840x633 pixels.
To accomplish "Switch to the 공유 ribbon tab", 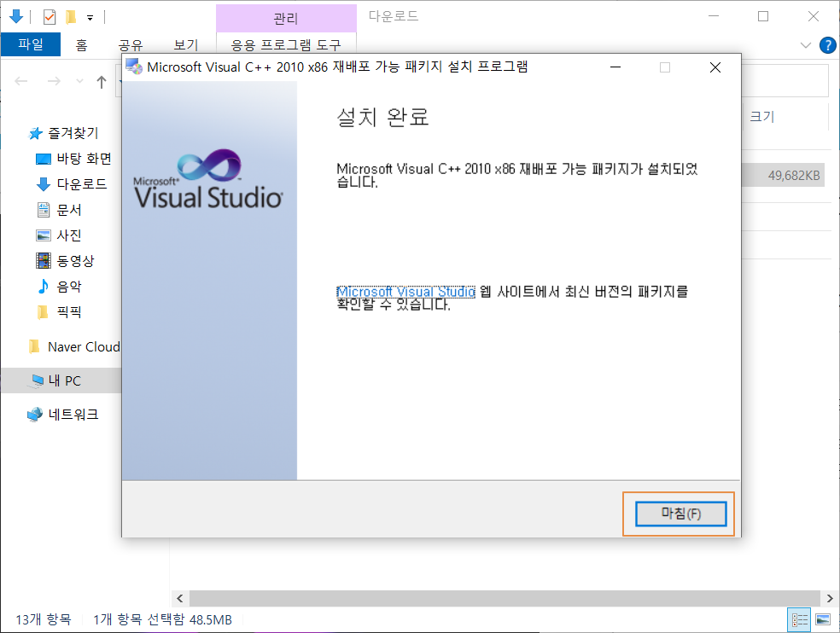I will (131, 45).
